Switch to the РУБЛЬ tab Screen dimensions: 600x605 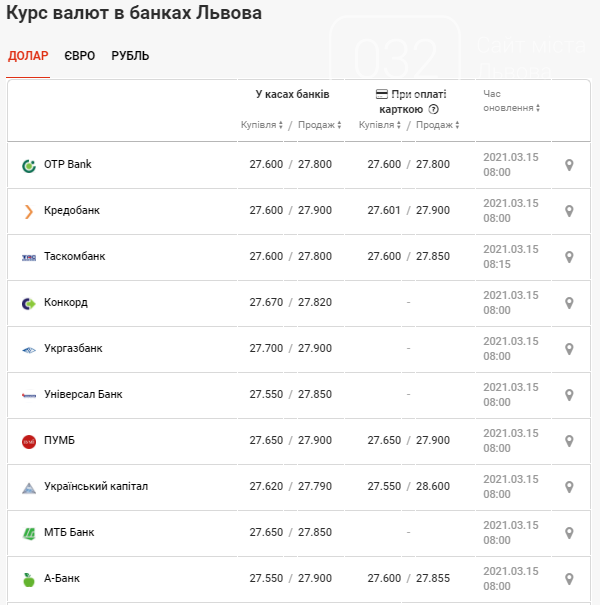[130, 56]
